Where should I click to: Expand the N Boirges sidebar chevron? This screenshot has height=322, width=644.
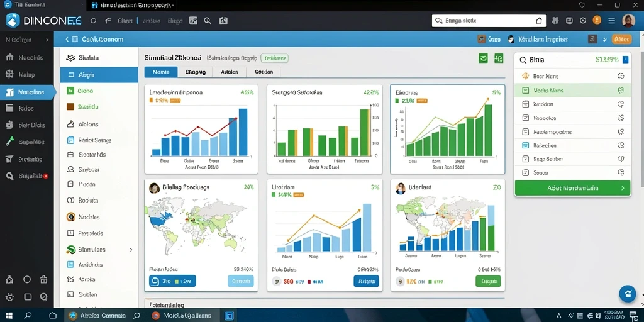point(47,40)
